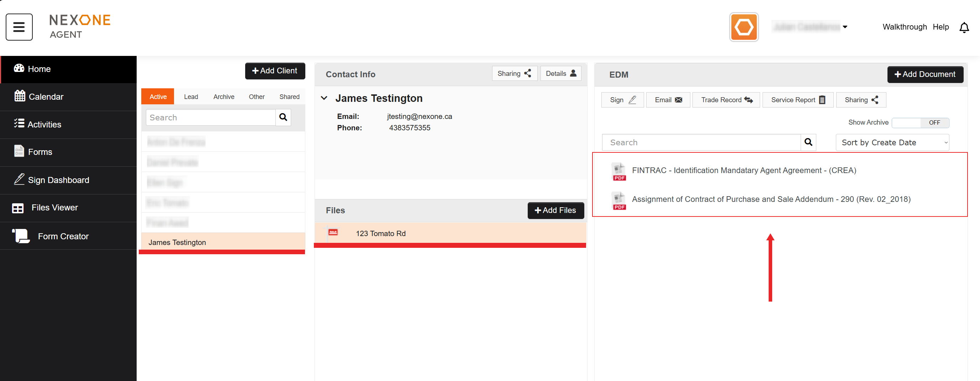Open Sign Dashboard from the sidebar
The height and width of the screenshot is (381, 980).
(58, 180)
